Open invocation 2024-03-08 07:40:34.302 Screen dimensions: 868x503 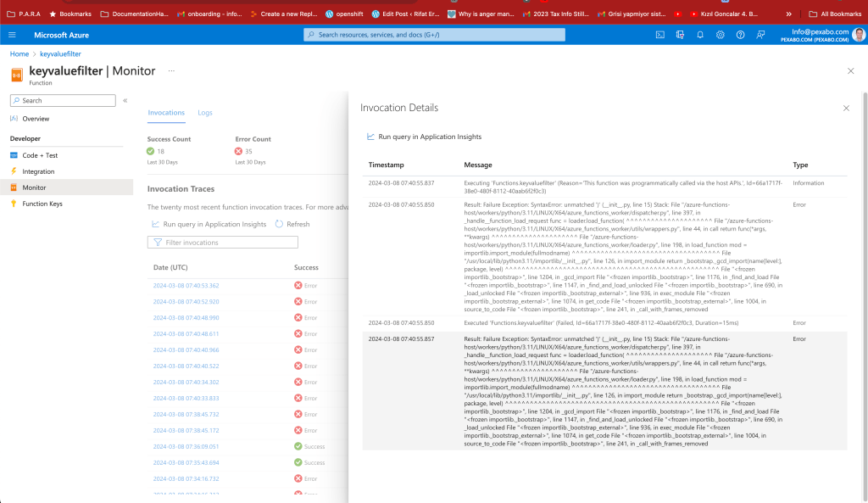[186, 383]
